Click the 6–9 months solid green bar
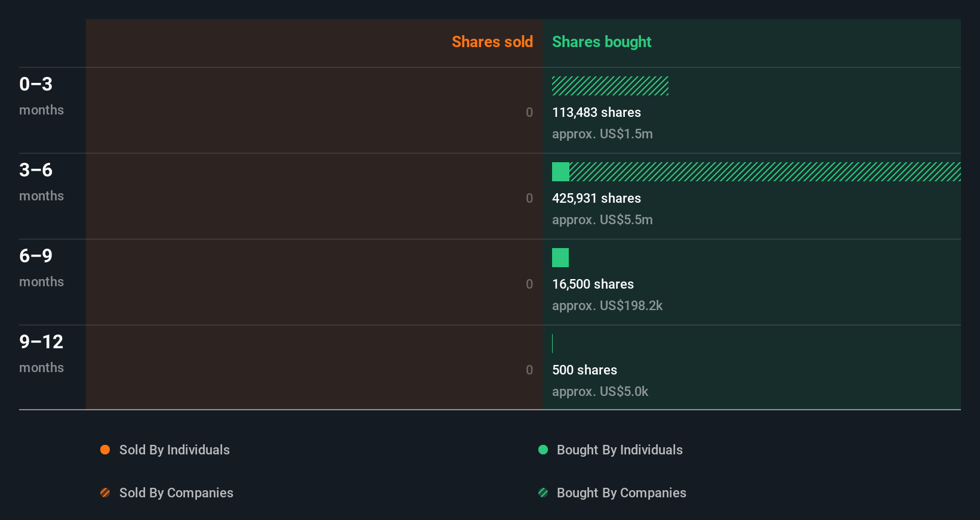 point(560,258)
